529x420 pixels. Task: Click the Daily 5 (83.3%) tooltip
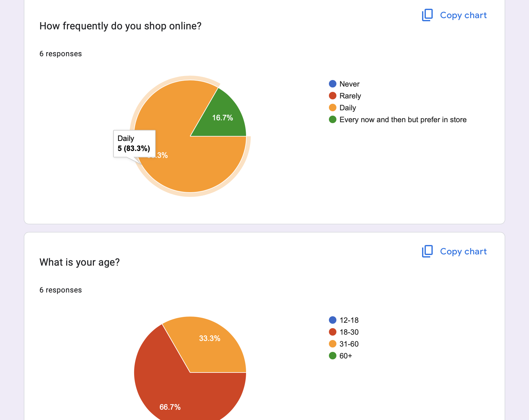[134, 143]
